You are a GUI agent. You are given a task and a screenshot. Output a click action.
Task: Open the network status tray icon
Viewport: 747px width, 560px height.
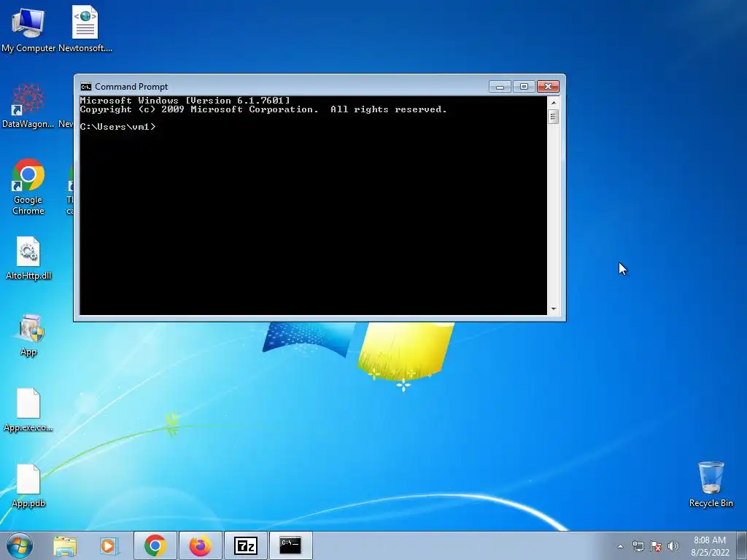pyautogui.click(x=638, y=546)
